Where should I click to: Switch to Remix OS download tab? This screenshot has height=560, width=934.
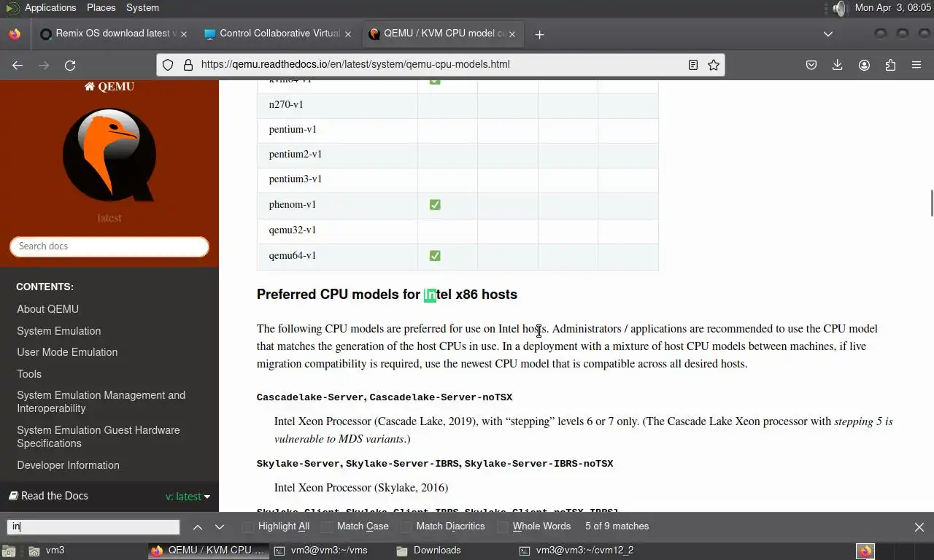coord(113,34)
